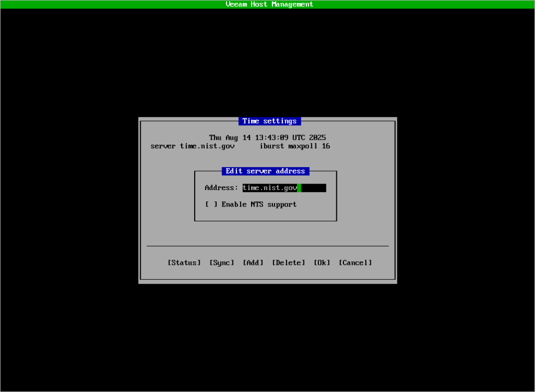Click the 'Edit server address' dialog title
Image resolution: width=535 pixels, height=392 pixels.
pos(265,171)
